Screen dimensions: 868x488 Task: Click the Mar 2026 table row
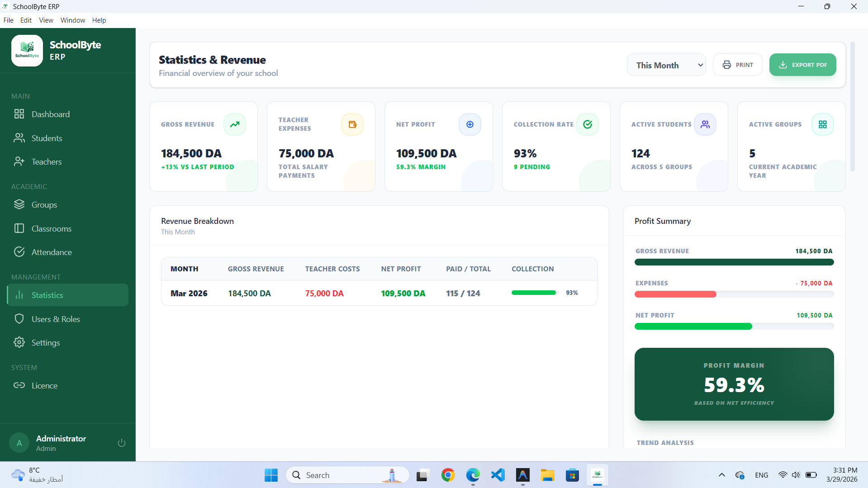pos(379,293)
